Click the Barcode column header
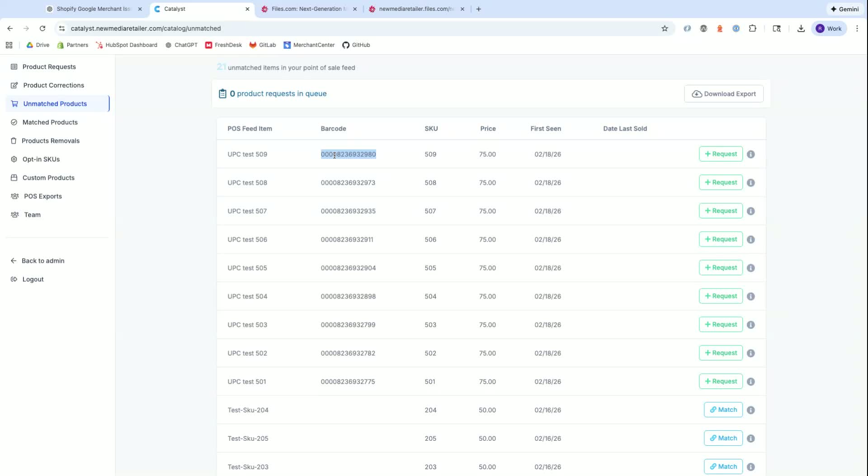The height and width of the screenshot is (476, 868). [x=333, y=129]
